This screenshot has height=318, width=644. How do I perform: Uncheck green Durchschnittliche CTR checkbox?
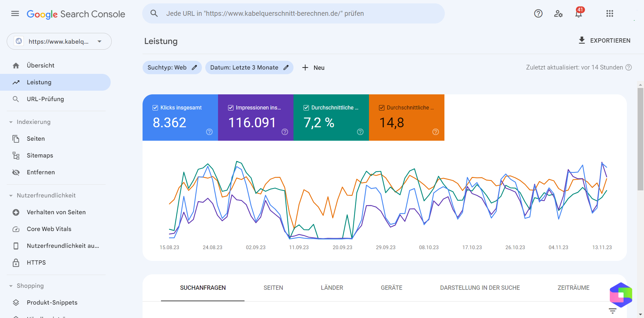point(306,107)
